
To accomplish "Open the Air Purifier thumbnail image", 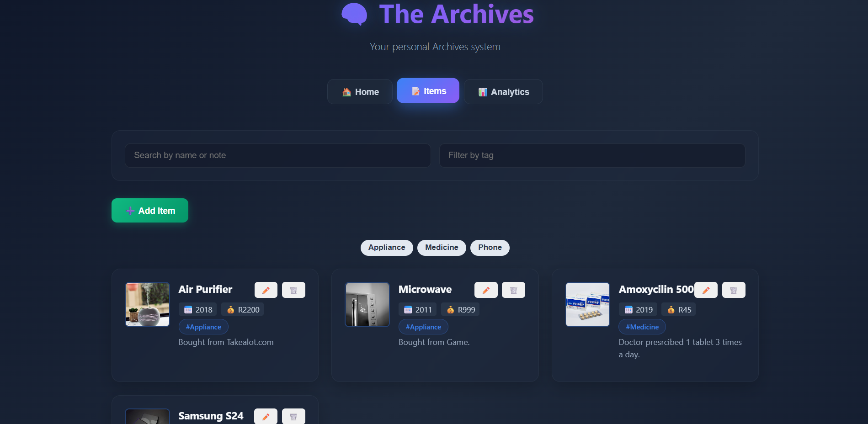I will [x=148, y=304].
